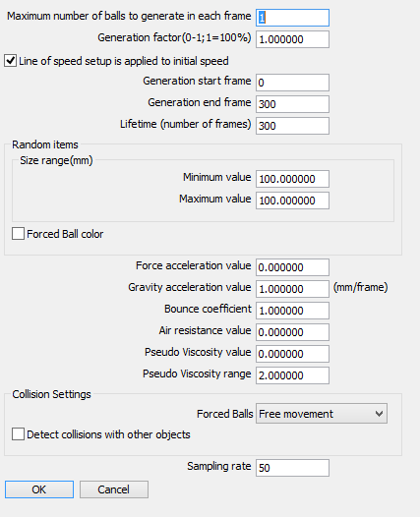
Task: Click the Pseudo Viscosity range field
Action: pos(292,375)
